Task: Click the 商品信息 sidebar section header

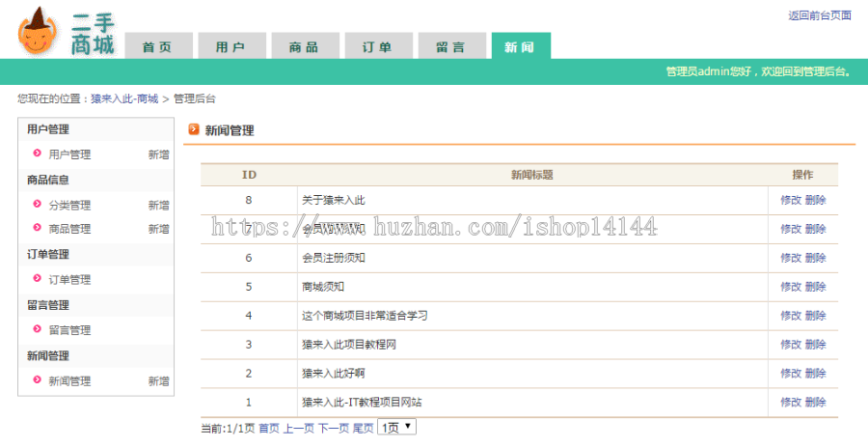Action: 48,180
